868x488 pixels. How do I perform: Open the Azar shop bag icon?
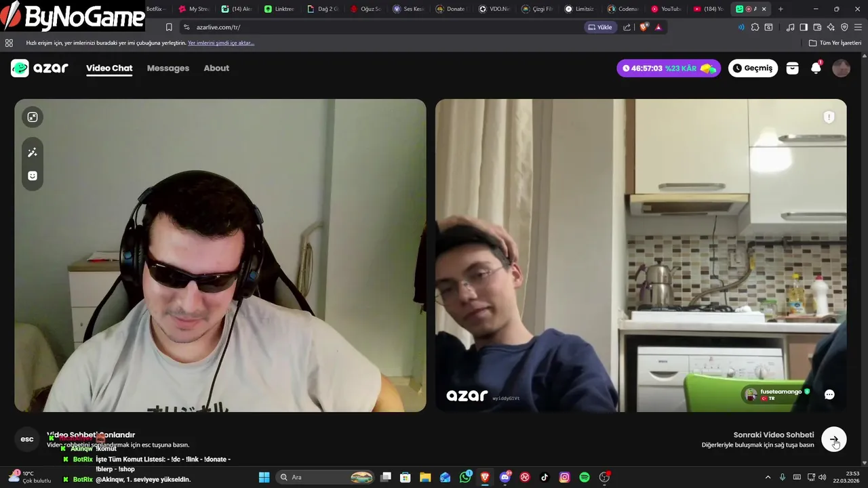pyautogui.click(x=792, y=68)
